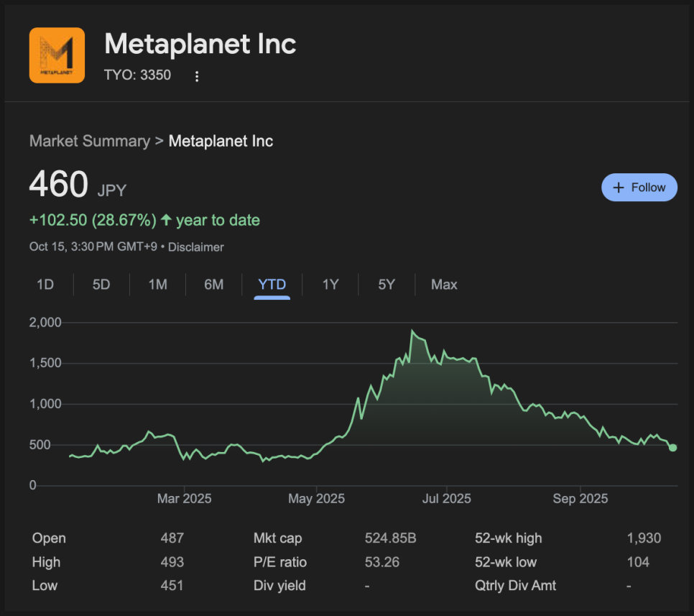Click the 52-wk high value 1,930
Screen dimensions: 694x616
coord(644,538)
